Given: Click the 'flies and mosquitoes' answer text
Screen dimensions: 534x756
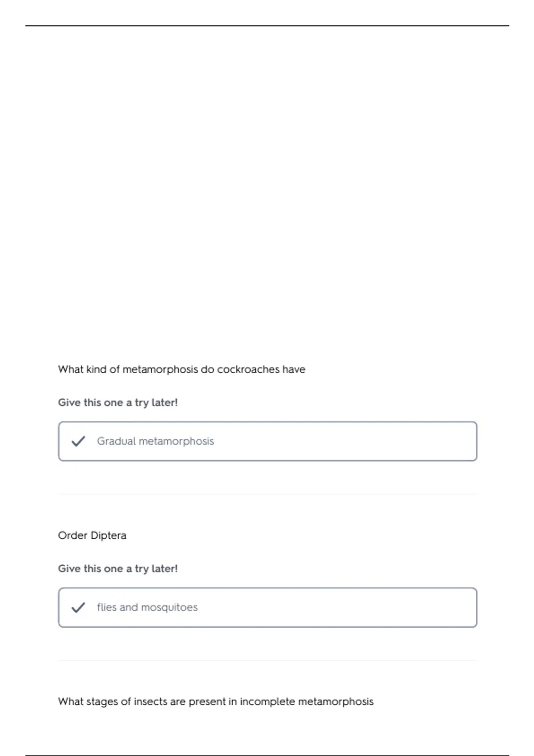Looking at the screenshot, I should 147,607.
